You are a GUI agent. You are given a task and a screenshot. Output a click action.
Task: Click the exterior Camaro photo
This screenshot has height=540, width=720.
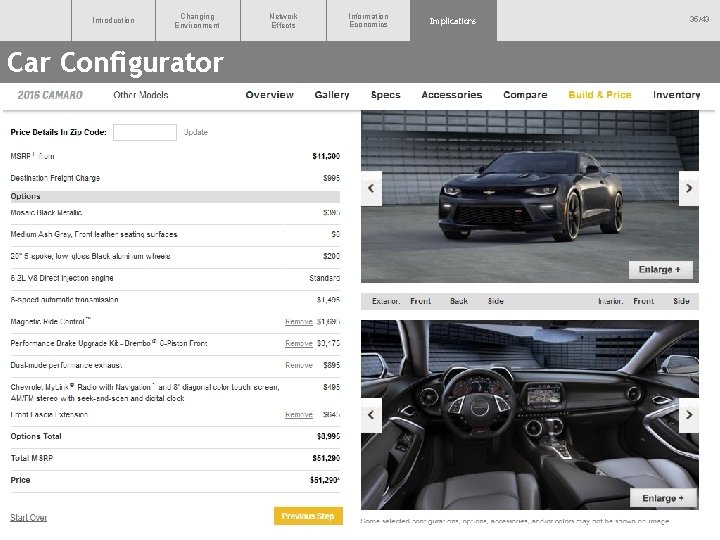(530, 197)
